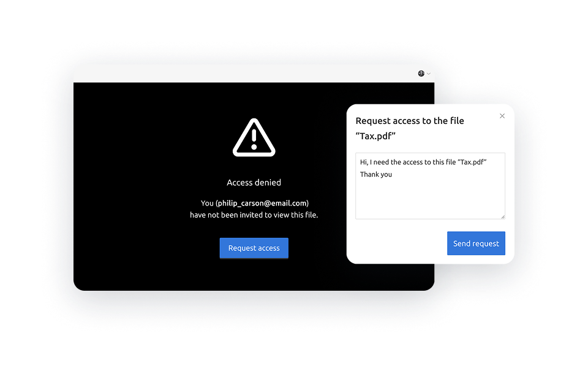Click the email philip_carson@email.com text
This screenshot has height=368, width=588.
[262, 203]
